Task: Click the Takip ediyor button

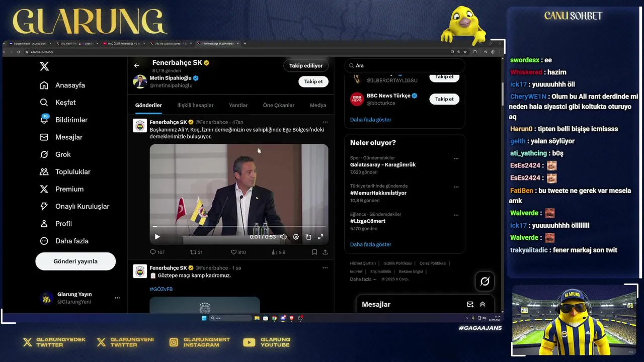Action: click(x=306, y=65)
